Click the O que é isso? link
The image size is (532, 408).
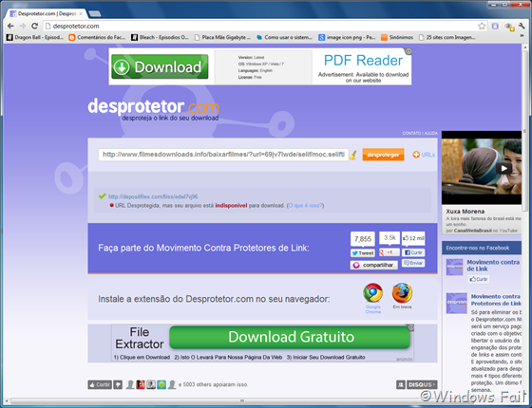pyautogui.click(x=305, y=205)
